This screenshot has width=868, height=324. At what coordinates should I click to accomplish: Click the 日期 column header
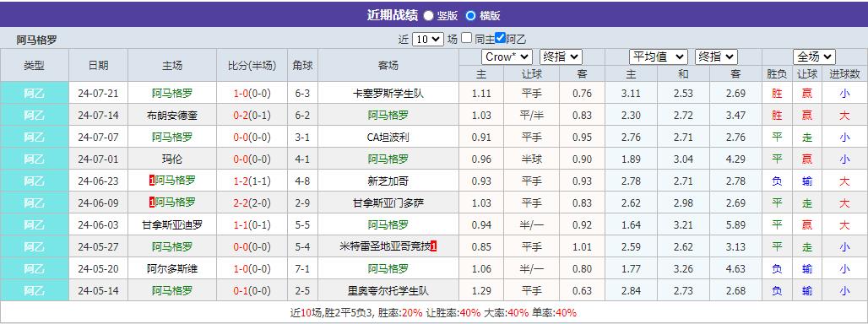[x=99, y=65]
